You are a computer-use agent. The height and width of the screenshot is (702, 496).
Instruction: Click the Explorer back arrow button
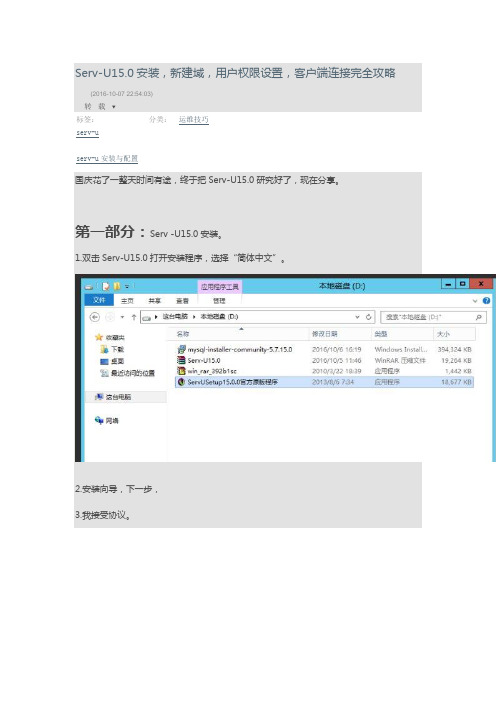[95, 317]
